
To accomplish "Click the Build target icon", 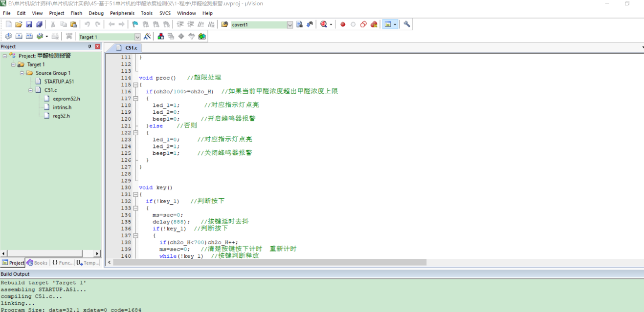I will [19, 37].
